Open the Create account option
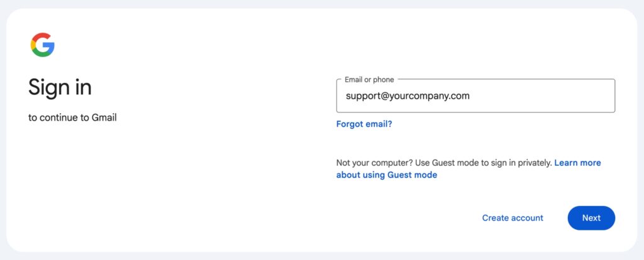Screen dimensions: 644x260 513,218
